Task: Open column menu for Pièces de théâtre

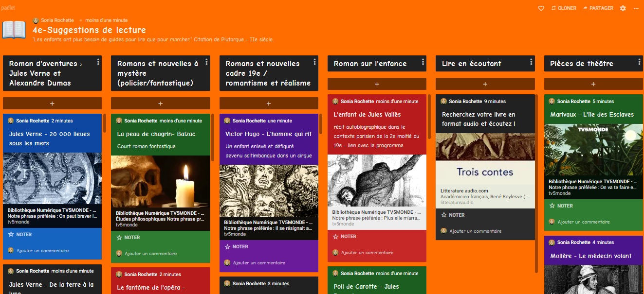Action: [639, 62]
